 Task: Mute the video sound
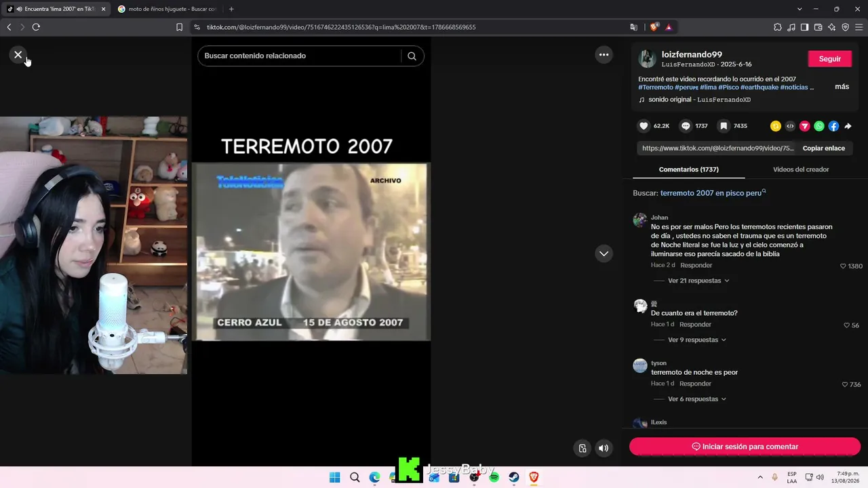tap(603, 448)
